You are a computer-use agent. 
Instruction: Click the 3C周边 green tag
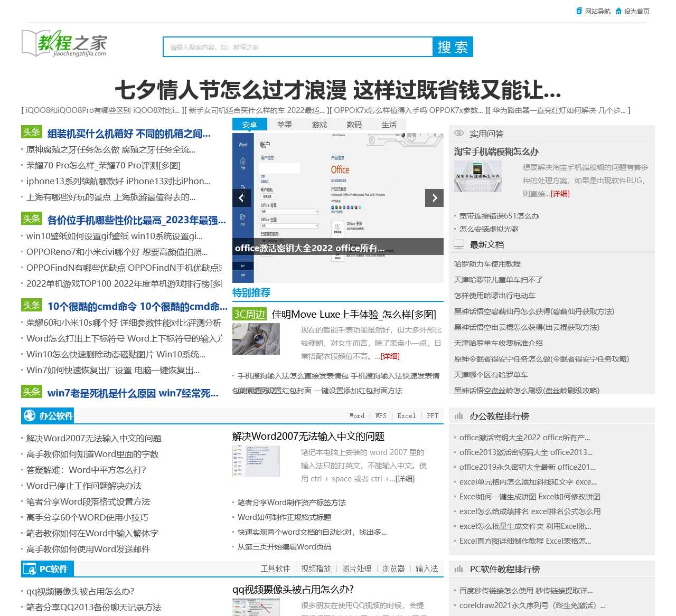click(x=249, y=314)
